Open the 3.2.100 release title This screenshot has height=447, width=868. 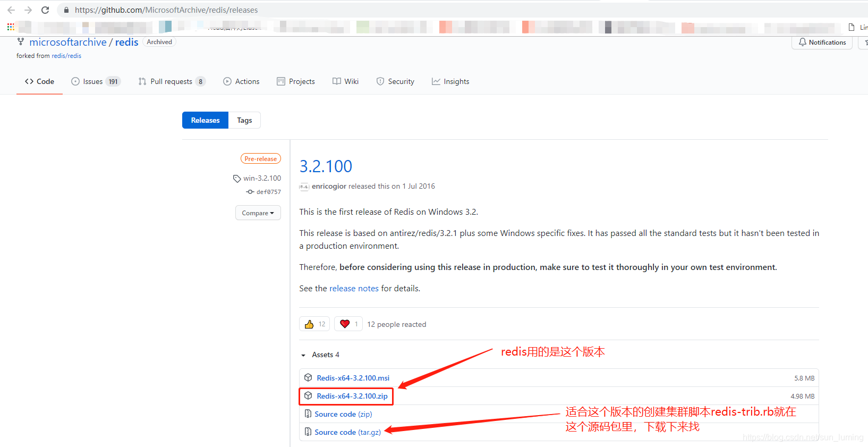coord(326,166)
